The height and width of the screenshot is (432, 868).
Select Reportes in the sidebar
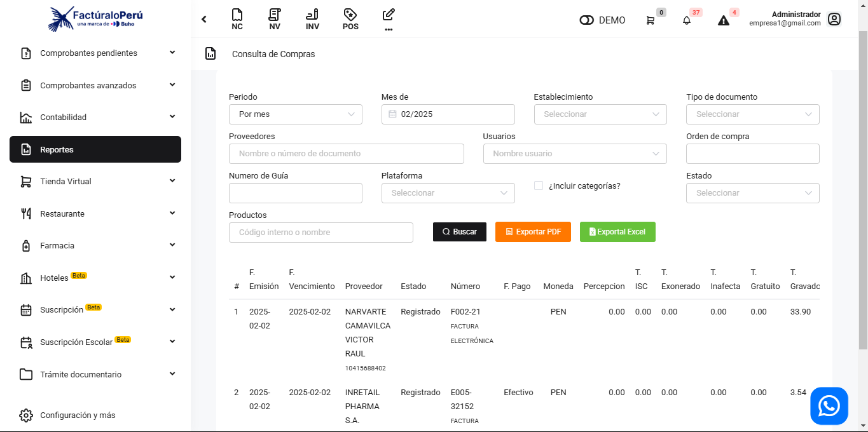95,149
